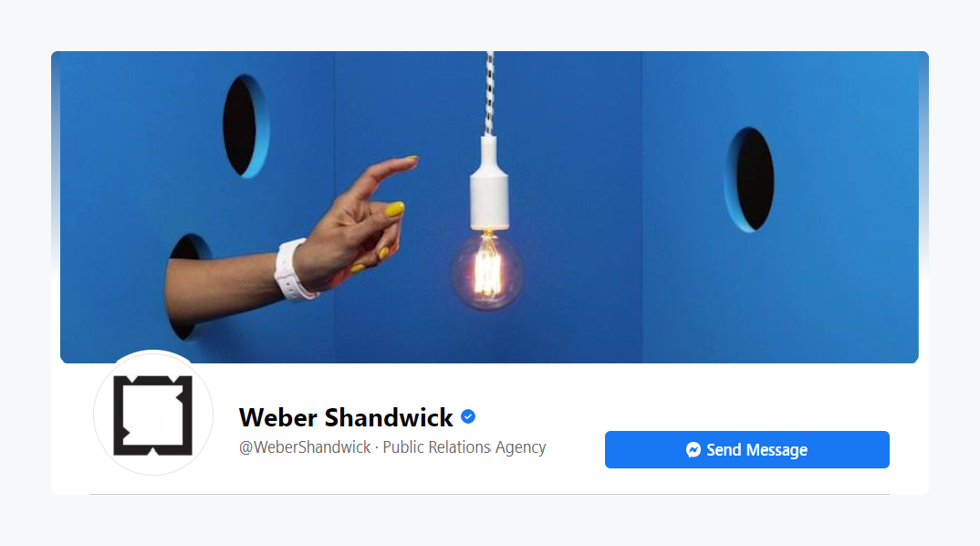Screen dimensions: 980x546
Task: Click the oval hole above the reaching hand
Action: (x=245, y=126)
